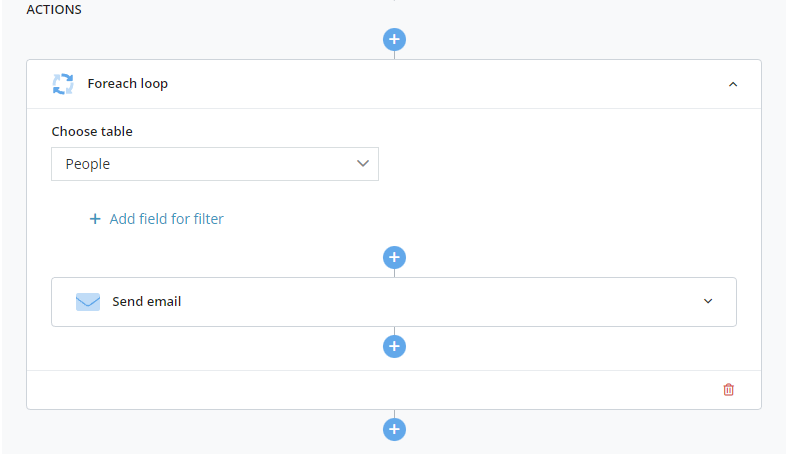Click the Send email label text

pyautogui.click(x=146, y=302)
